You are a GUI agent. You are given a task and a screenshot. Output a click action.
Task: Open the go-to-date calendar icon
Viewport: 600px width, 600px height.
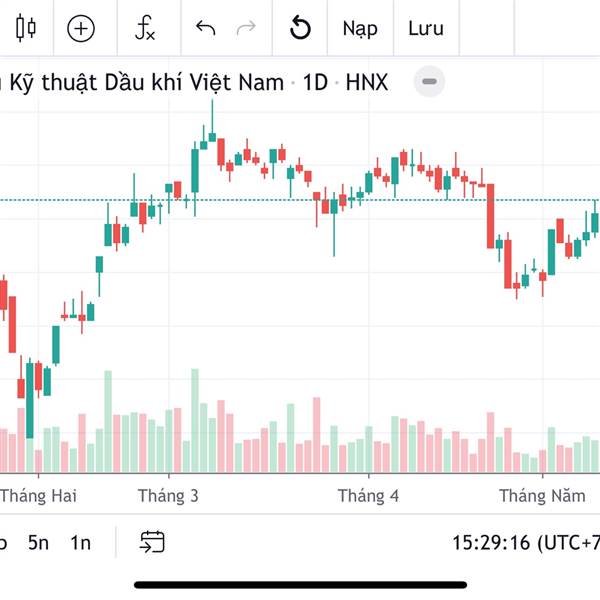152,542
